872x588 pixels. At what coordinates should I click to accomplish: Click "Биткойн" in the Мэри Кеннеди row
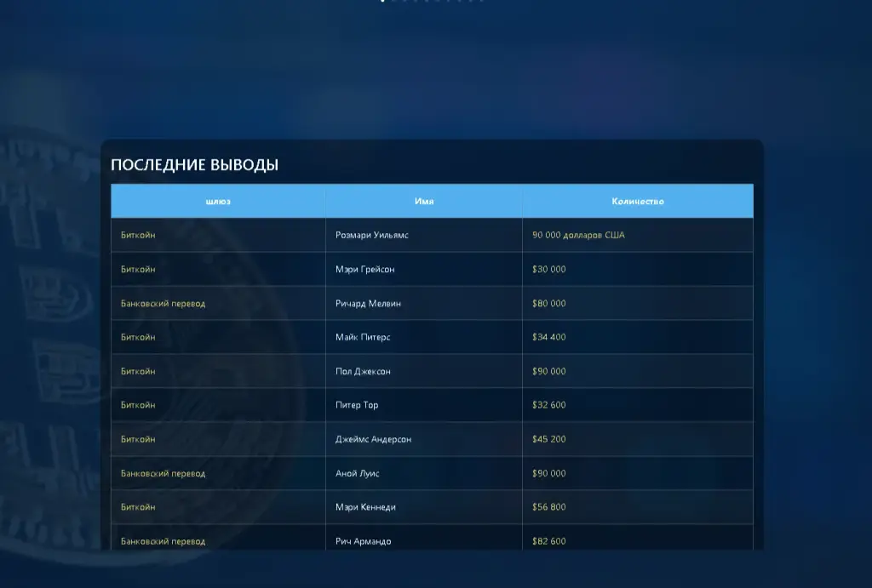(x=138, y=507)
